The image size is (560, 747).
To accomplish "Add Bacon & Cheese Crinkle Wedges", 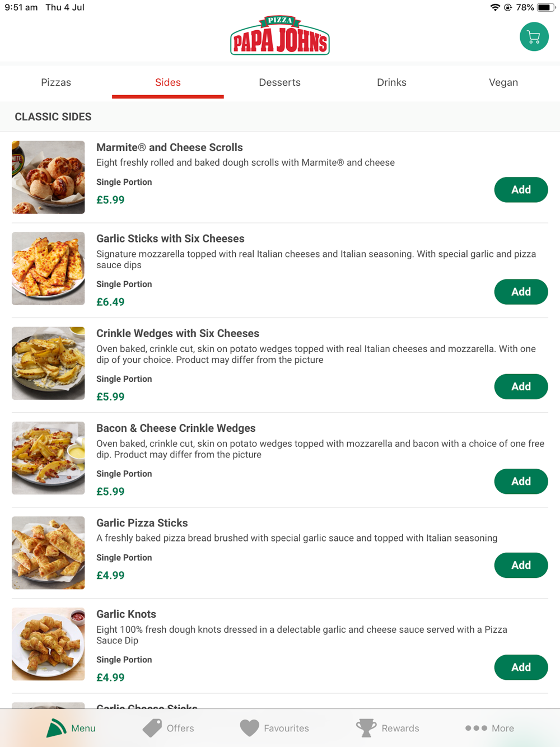I will 521,482.
